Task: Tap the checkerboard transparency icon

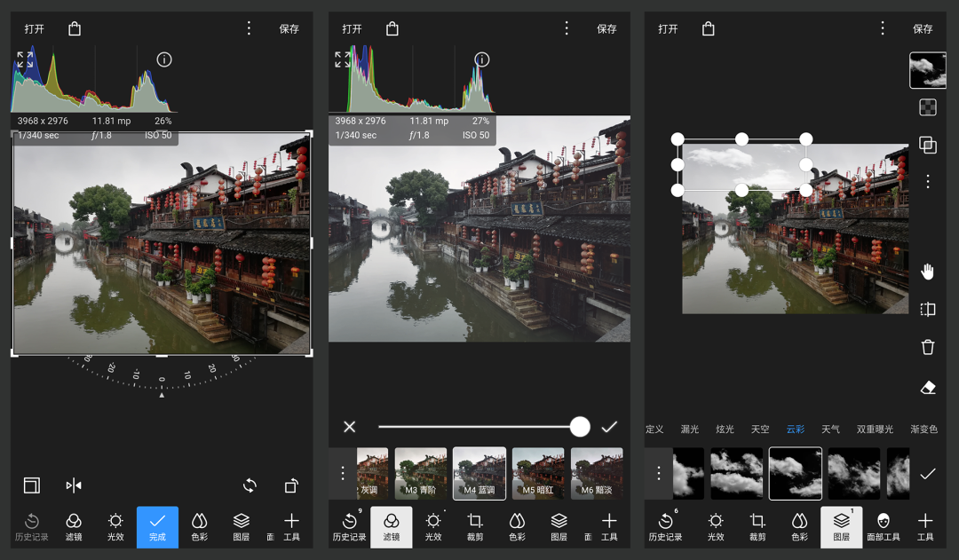Action: click(928, 107)
